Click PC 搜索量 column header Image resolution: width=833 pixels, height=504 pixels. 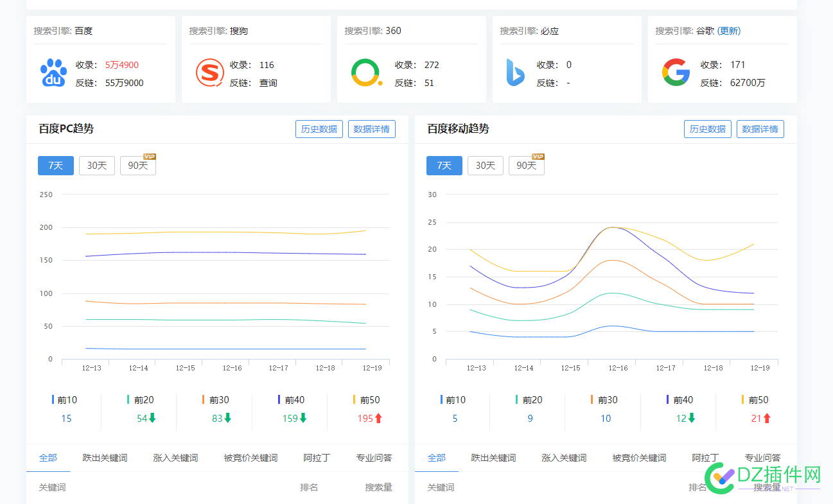click(379, 487)
